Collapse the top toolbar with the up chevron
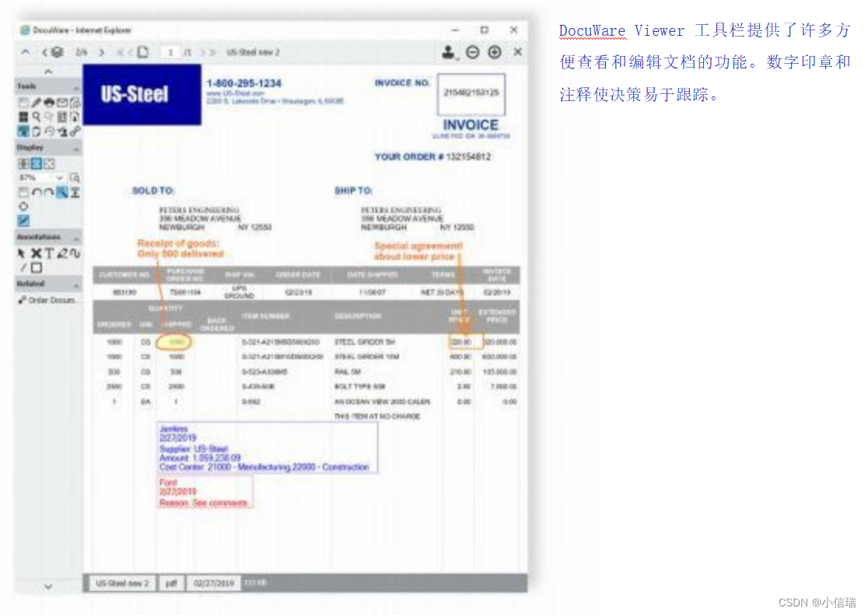868x615 pixels. tap(26, 52)
